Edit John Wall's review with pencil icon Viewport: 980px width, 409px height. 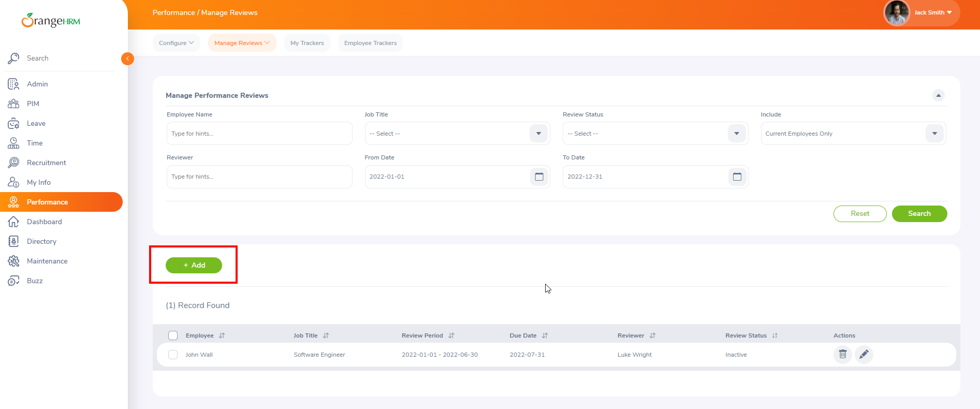[864, 355]
